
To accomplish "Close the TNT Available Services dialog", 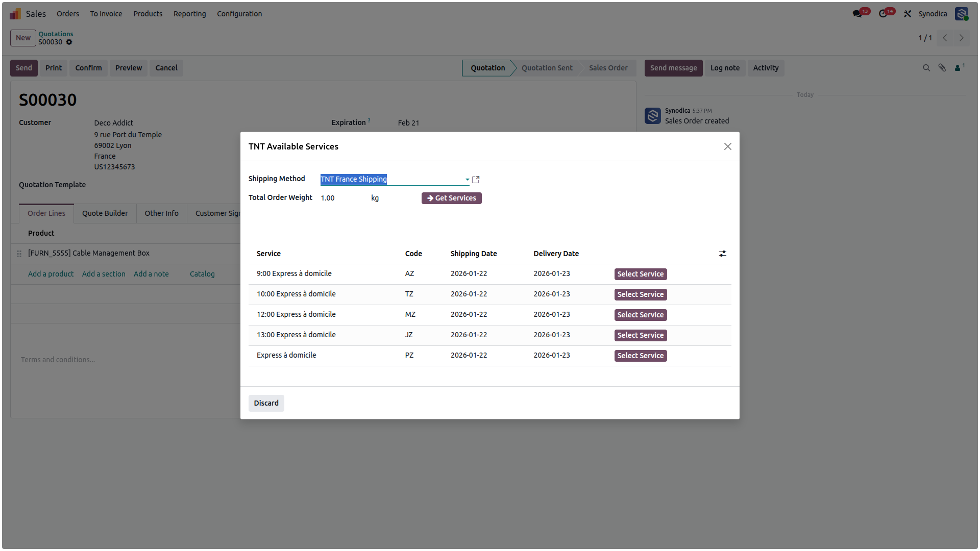I will pos(728,146).
